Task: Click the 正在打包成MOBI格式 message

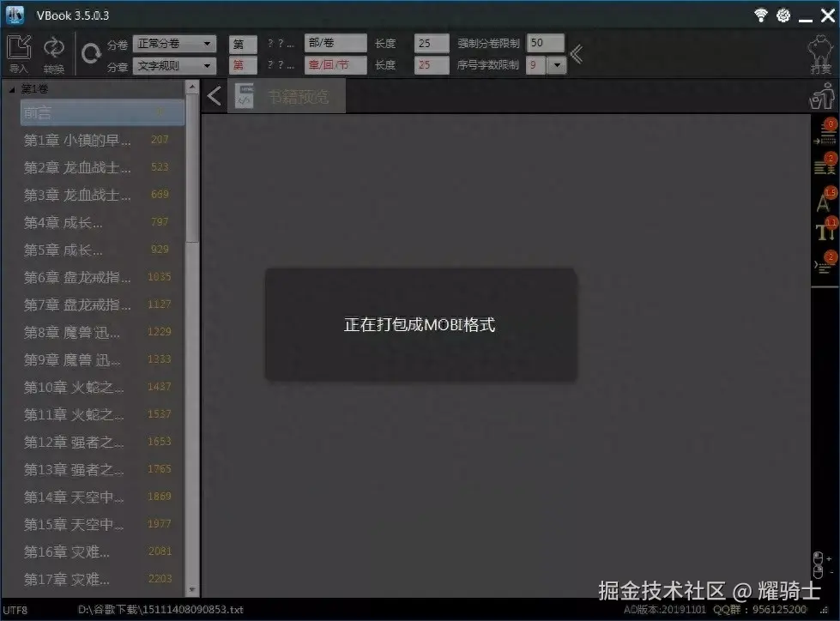Action: (x=420, y=324)
